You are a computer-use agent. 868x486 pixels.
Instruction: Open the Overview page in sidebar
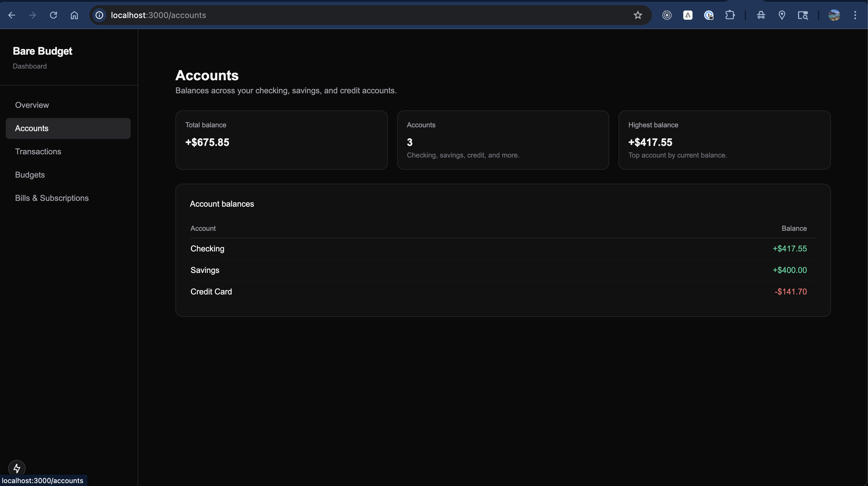[x=32, y=105]
